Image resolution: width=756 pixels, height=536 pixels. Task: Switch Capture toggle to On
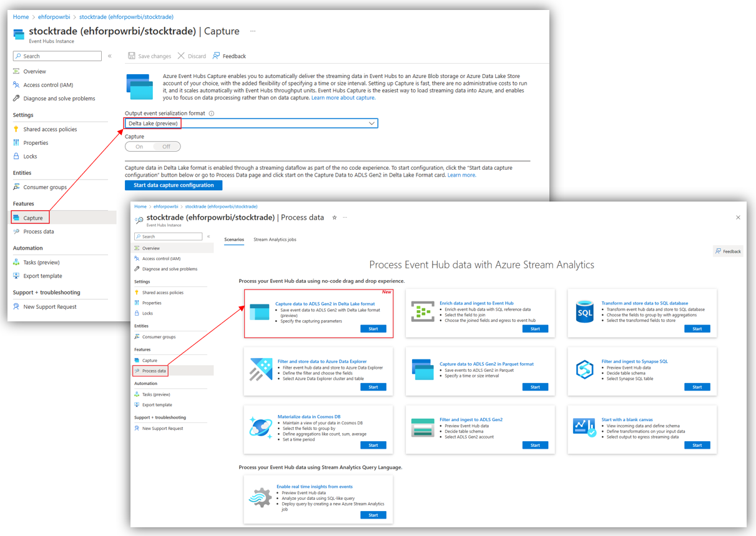(x=139, y=147)
